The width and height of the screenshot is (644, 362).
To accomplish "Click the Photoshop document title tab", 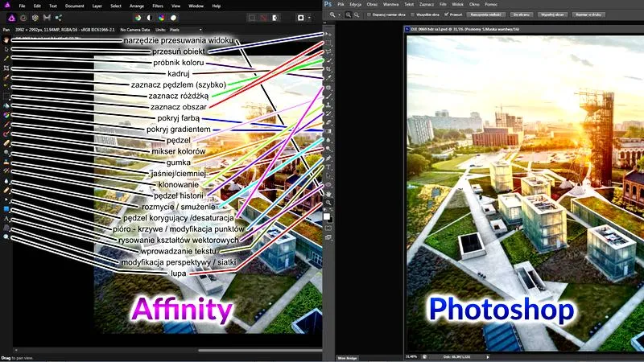I will tap(464, 29).
